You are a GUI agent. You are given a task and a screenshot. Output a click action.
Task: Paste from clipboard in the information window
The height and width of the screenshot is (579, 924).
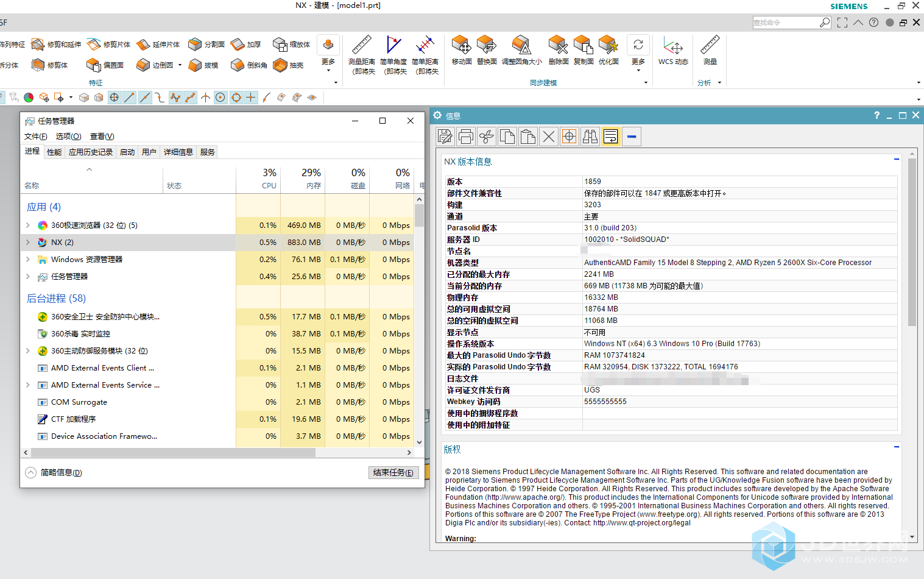click(x=528, y=137)
